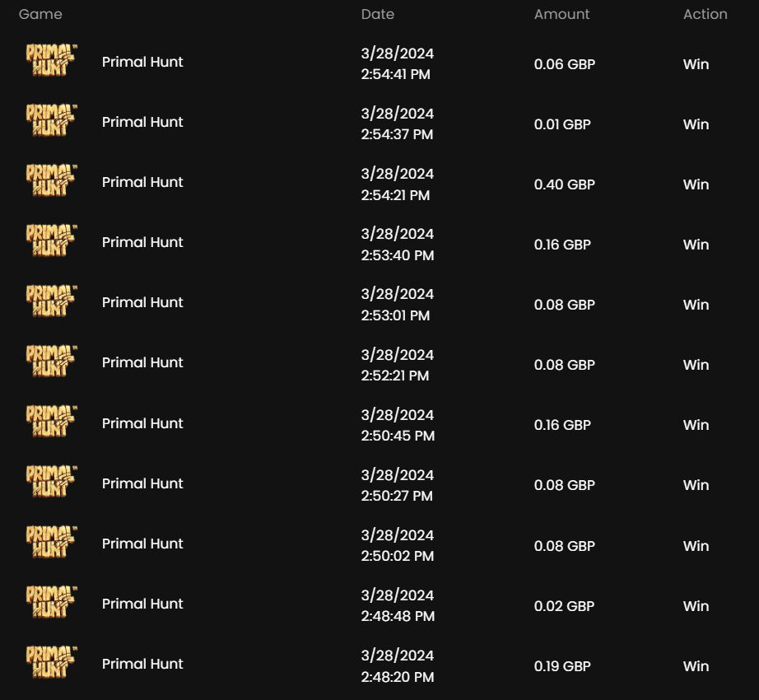The height and width of the screenshot is (700, 759).
Task: Open the Primal Hunt title in the 2:54:21 PM row
Action: tap(142, 182)
